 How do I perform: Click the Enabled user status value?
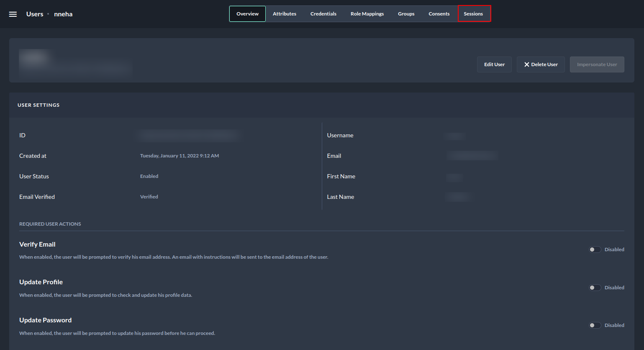coord(149,176)
